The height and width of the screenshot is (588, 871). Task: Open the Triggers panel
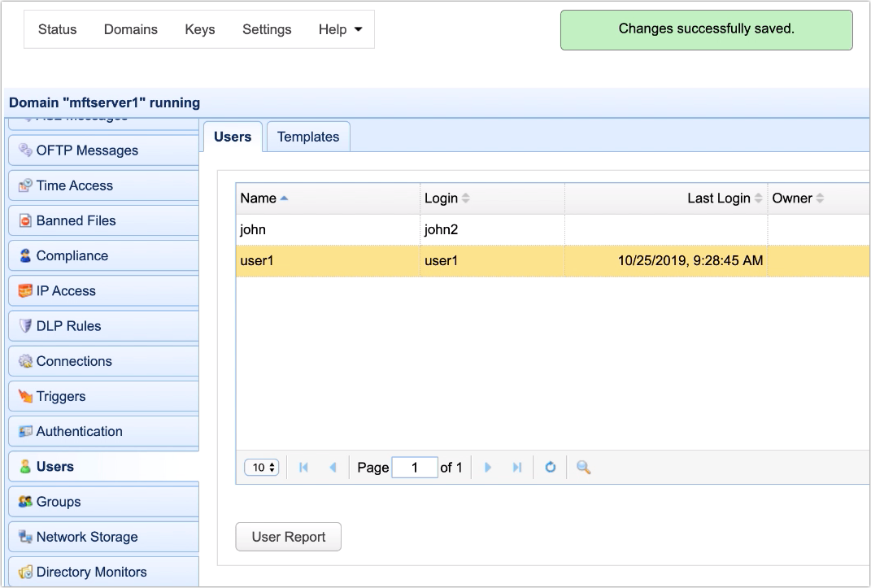point(61,396)
